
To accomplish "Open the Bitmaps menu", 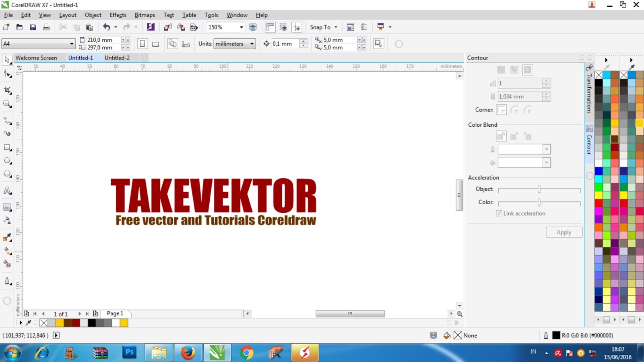I will (x=144, y=15).
